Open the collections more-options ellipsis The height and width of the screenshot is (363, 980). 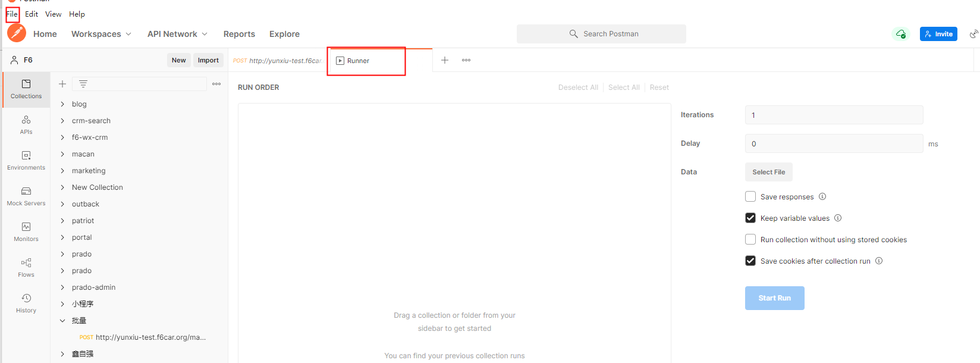pos(216,84)
